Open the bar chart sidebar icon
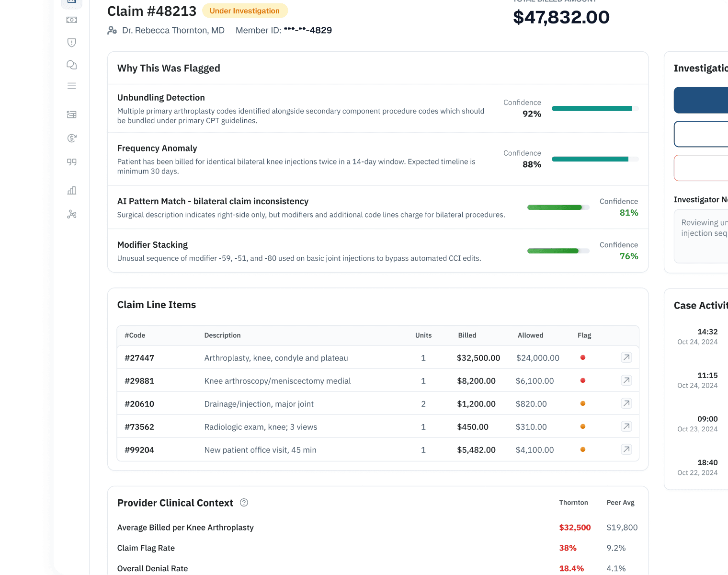Viewport: 728px width, 575px height. pyautogui.click(x=72, y=190)
